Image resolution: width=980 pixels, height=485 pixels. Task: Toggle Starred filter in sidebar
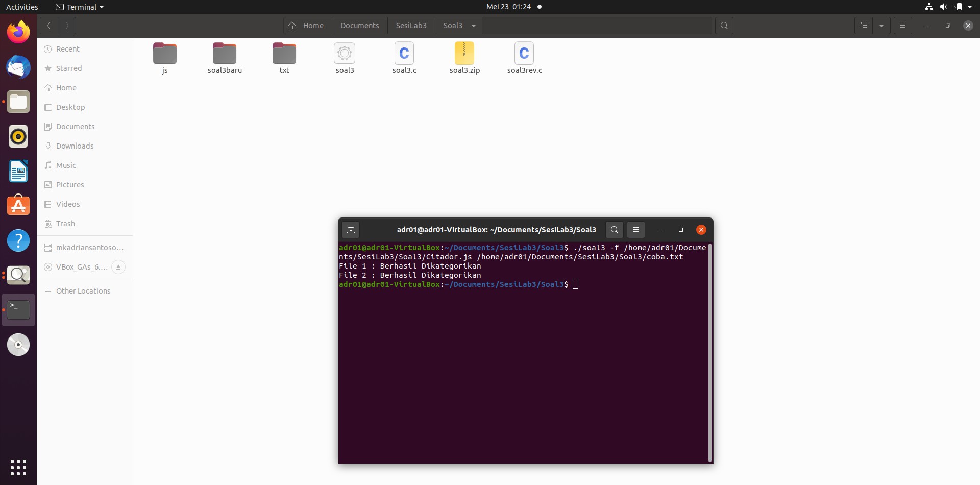(68, 68)
